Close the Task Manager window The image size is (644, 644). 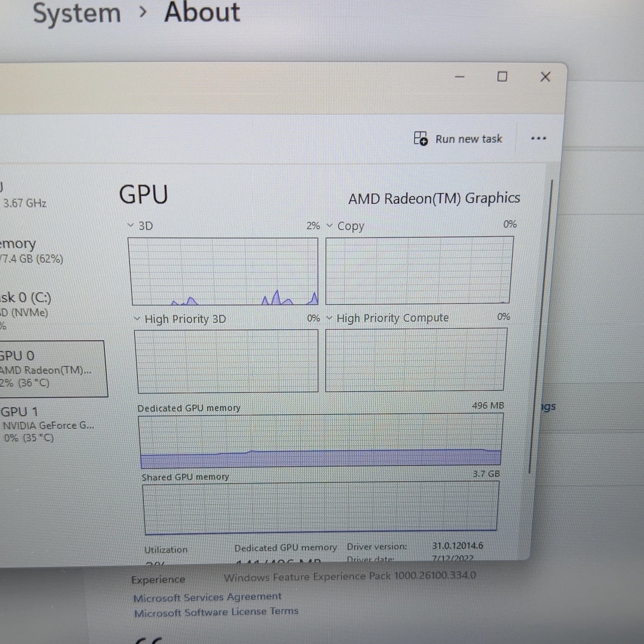pos(545,77)
